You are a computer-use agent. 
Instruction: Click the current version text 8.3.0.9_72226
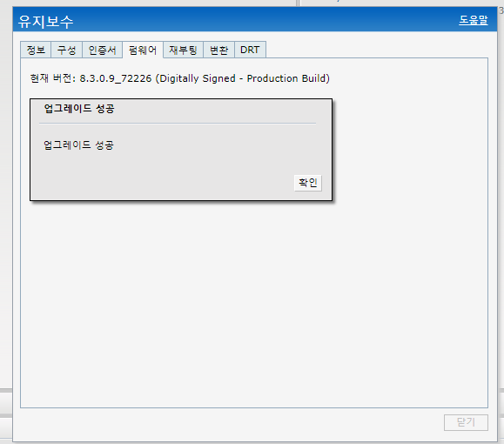116,78
